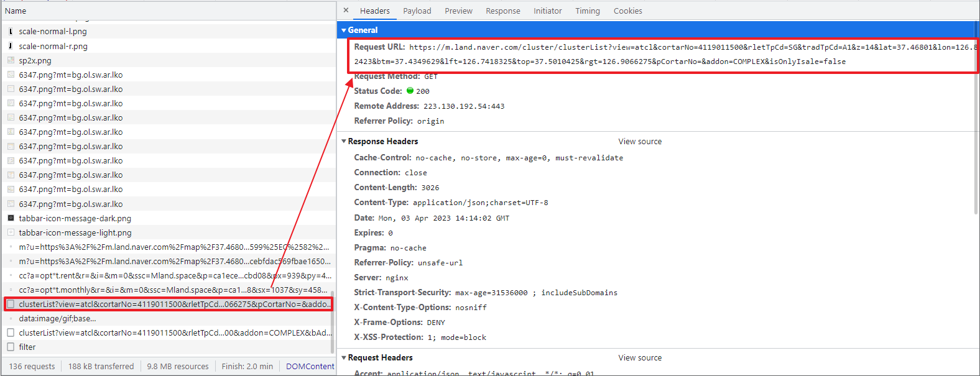Select the filter request row

click(x=168, y=347)
